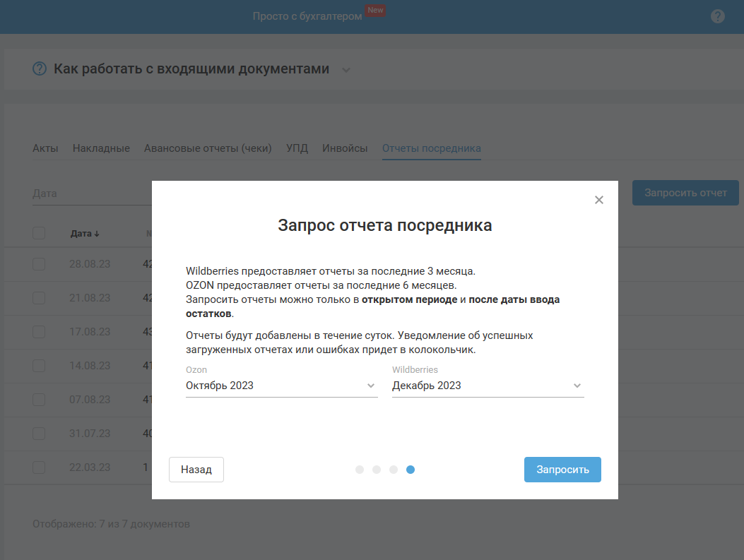Click date cell 22.03.23
The width and height of the screenshot is (744, 560).
tap(90, 467)
